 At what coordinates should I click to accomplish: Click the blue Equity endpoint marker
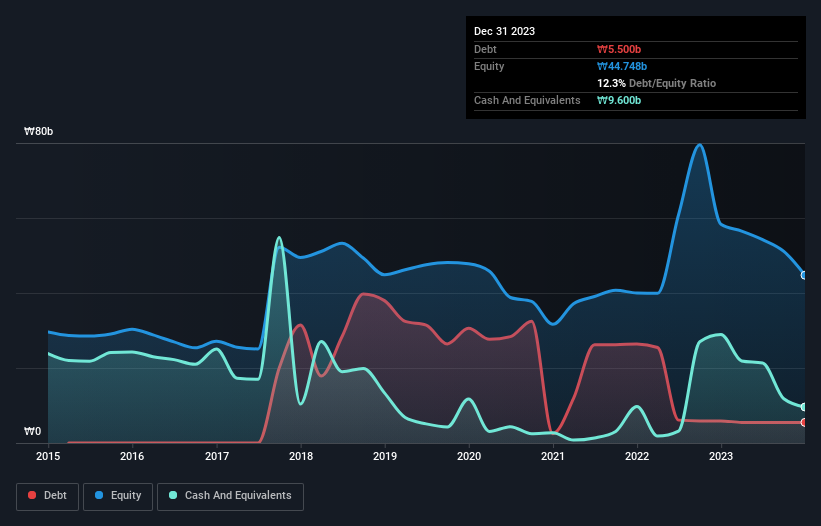804,275
